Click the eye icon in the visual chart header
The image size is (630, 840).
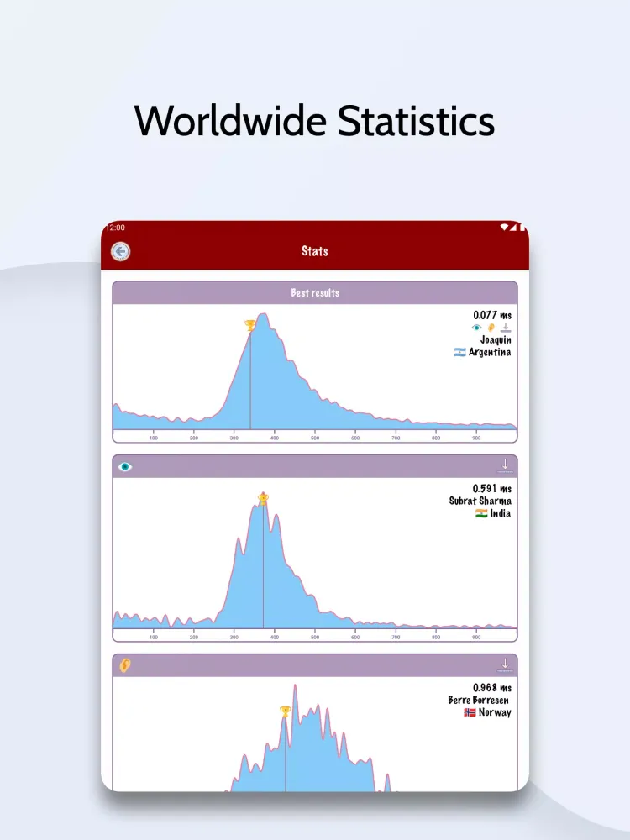(x=125, y=466)
